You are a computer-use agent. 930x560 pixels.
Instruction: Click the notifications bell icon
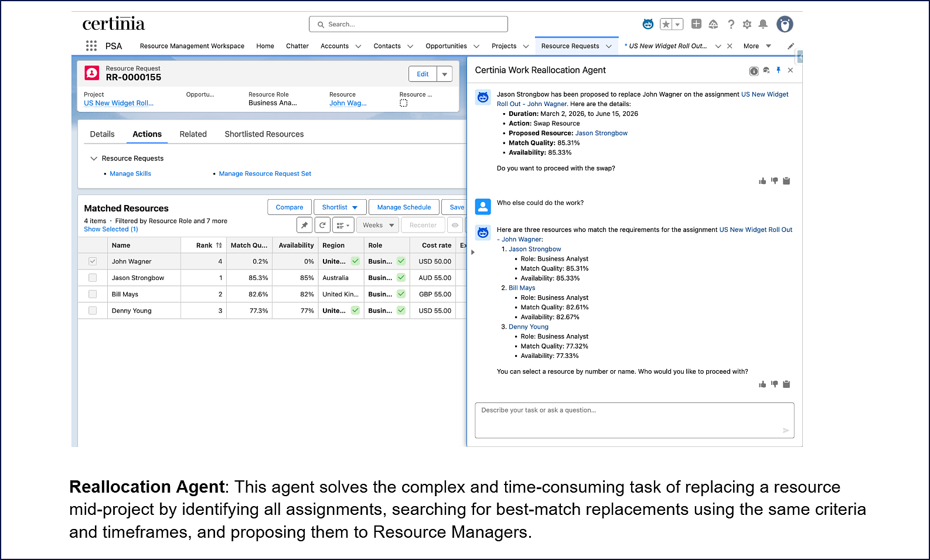pos(762,24)
